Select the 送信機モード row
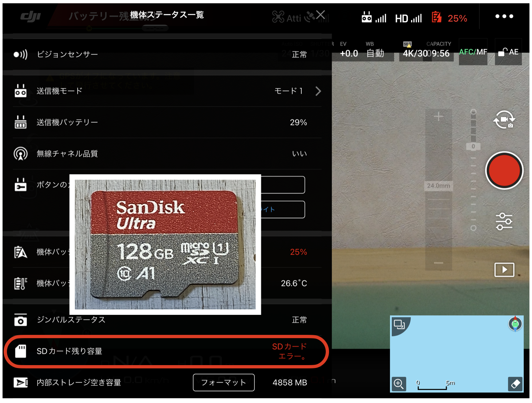The width and height of the screenshot is (532, 403). [166, 91]
